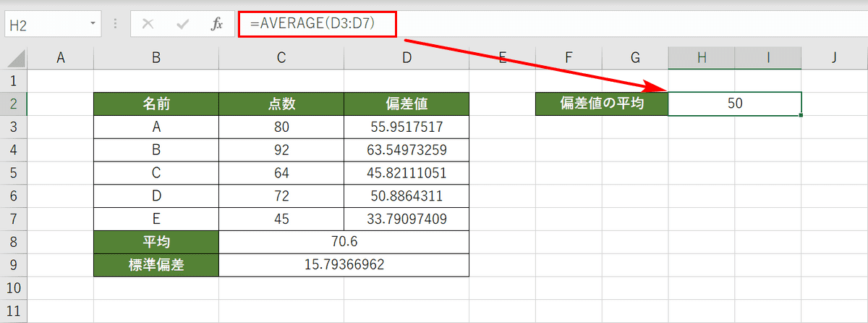Select column C header
This screenshot has height=323, width=868.
(281, 57)
